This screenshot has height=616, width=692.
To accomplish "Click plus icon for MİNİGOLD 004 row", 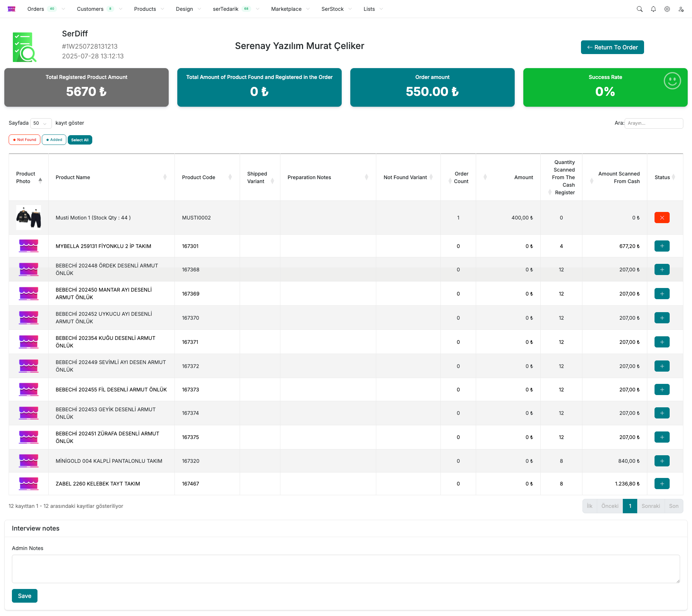I will [662, 461].
